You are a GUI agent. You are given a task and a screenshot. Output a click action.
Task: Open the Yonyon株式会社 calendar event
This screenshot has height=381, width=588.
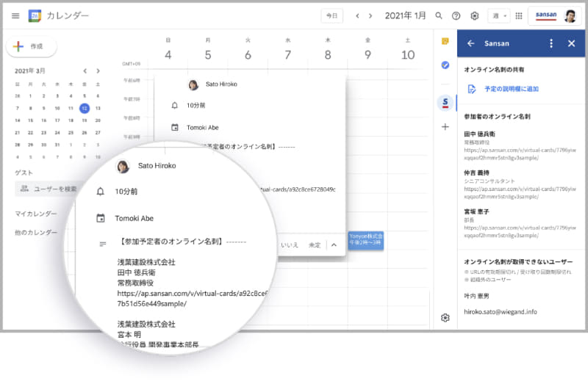365,240
